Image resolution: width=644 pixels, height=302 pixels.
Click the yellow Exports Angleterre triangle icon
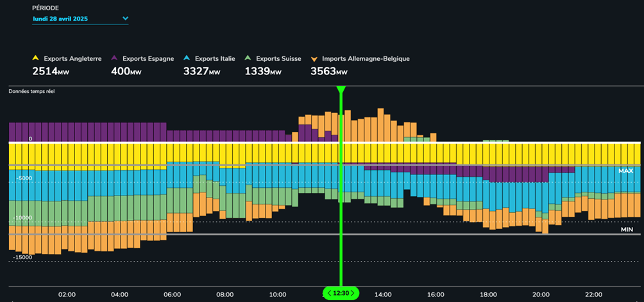36,59
